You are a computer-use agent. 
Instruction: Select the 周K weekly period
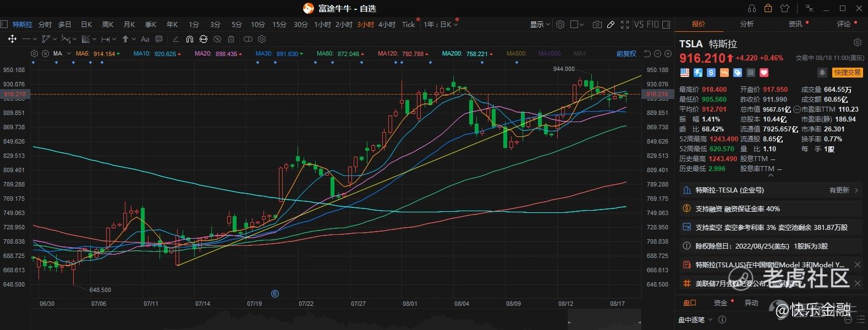pos(108,24)
